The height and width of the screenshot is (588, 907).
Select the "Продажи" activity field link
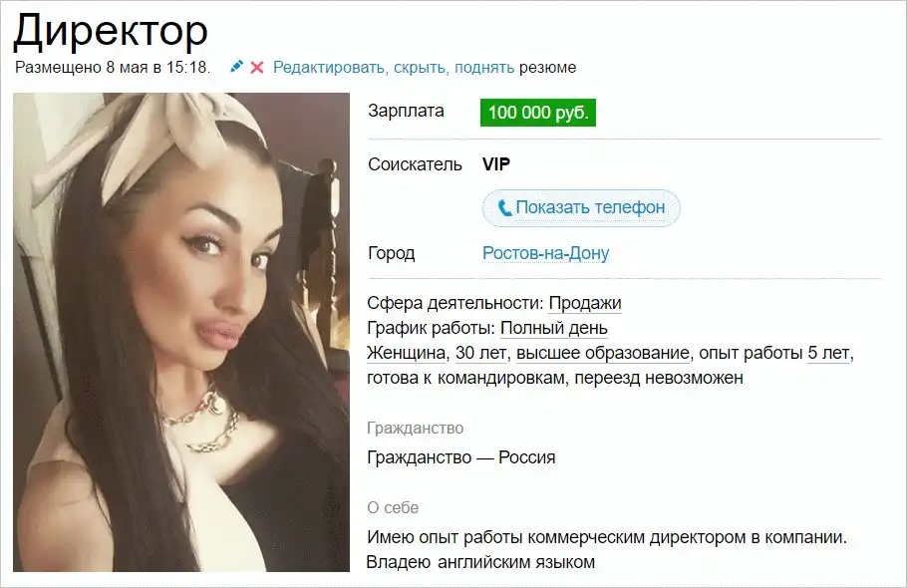coord(585,303)
